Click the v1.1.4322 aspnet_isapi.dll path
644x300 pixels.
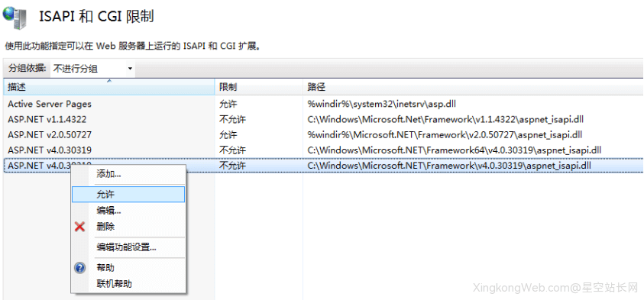pyautogui.click(x=445, y=119)
